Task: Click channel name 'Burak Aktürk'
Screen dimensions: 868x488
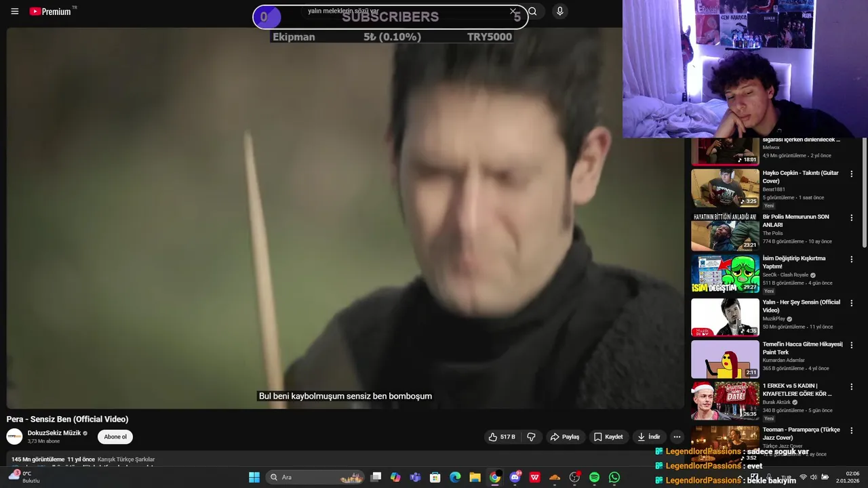Action: click(x=776, y=402)
